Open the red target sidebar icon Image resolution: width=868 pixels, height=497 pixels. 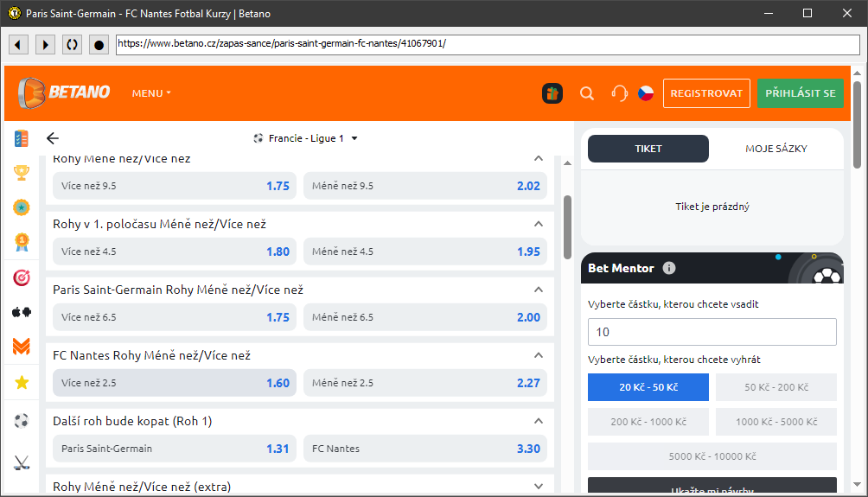[22, 277]
